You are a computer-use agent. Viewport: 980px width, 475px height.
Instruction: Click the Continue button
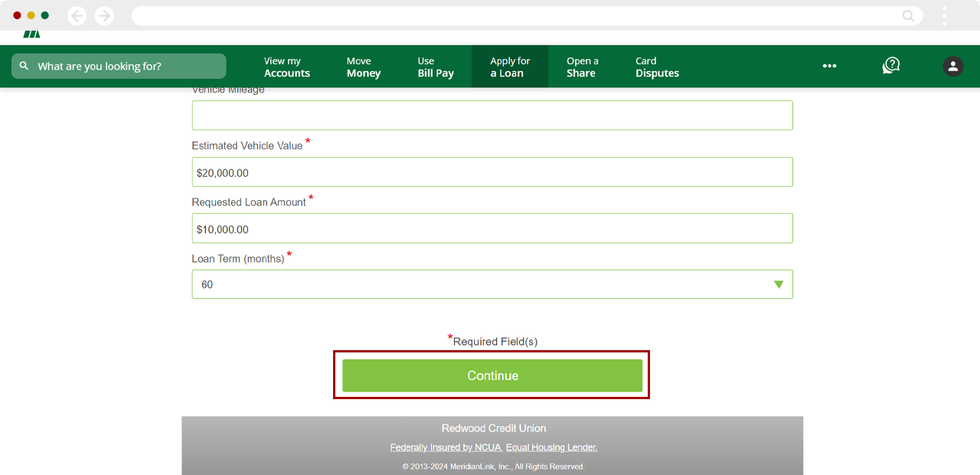(x=492, y=375)
